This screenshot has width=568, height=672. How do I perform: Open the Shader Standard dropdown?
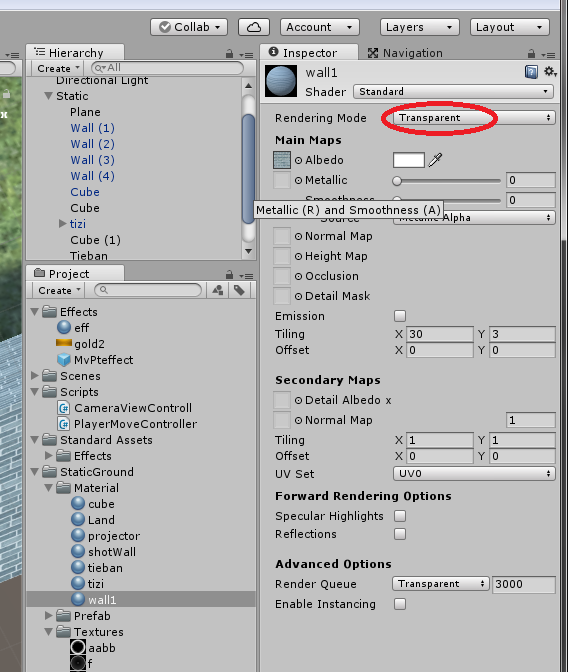[453, 91]
